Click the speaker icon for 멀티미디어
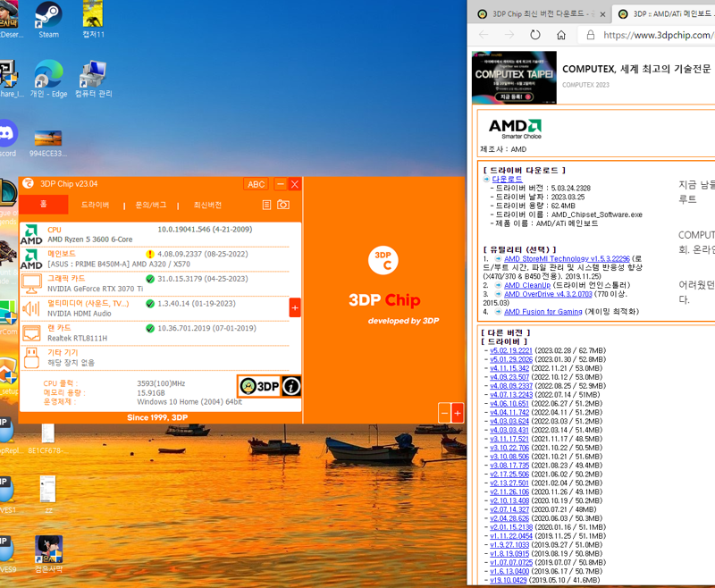 (x=31, y=308)
